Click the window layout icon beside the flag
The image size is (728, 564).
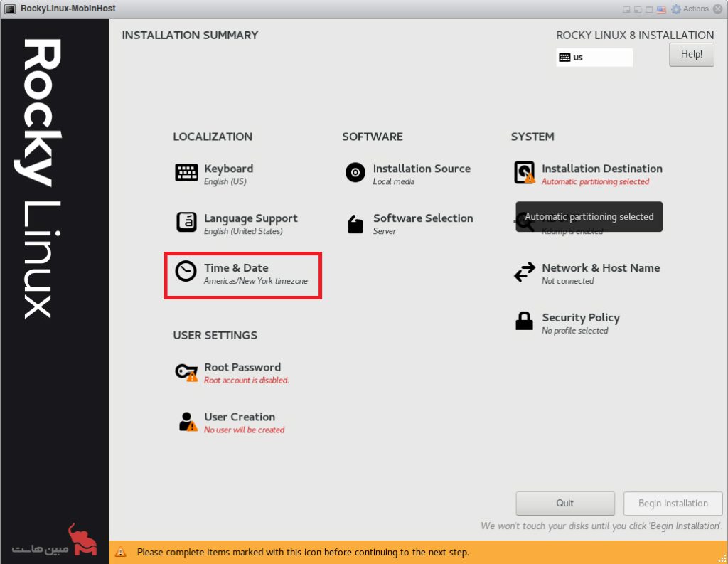pyautogui.click(x=649, y=9)
